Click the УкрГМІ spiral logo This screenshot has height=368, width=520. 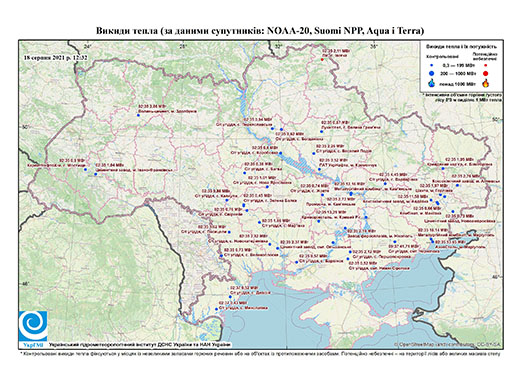click(x=33, y=326)
